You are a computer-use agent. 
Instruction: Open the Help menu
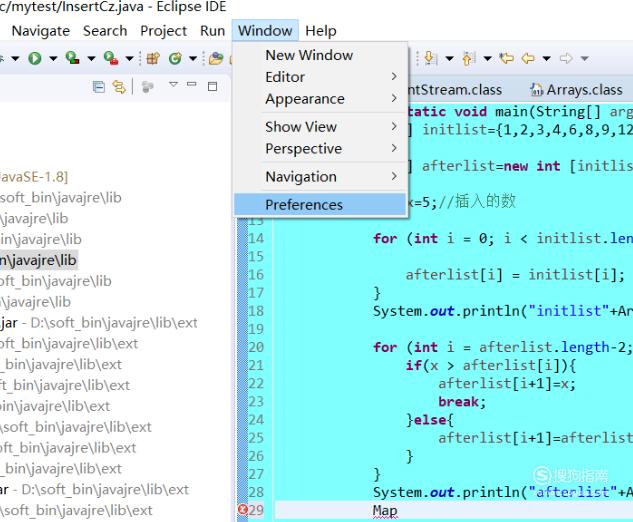pos(321,31)
